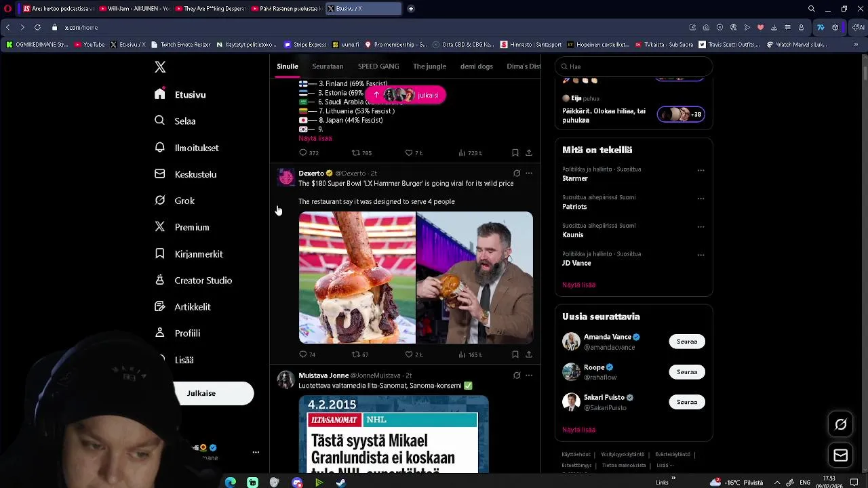Switch to The jungle tab
868x488 pixels.
[429, 66]
